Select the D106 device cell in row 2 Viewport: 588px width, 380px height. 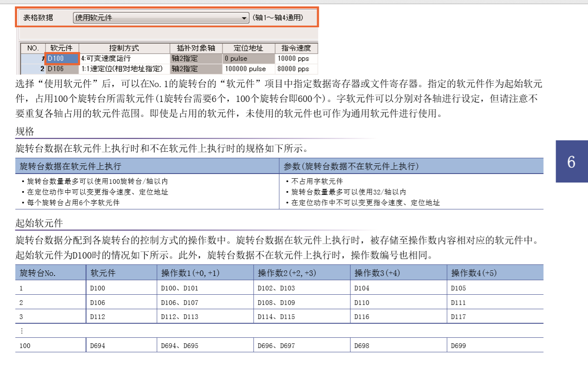point(62,69)
